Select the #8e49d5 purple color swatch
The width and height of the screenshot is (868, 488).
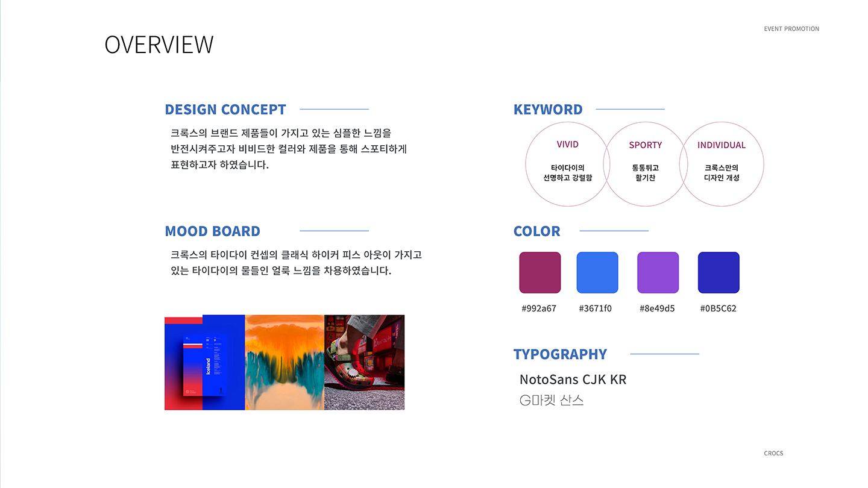coord(658,272)
